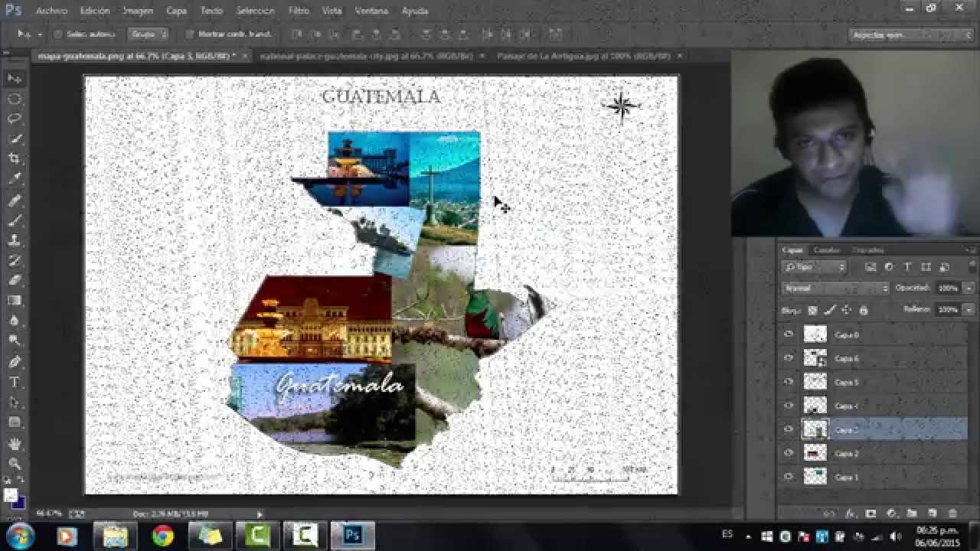Hide layer Capa 0
The width and height of the screenshot is (980, 551).
(789, 334)
